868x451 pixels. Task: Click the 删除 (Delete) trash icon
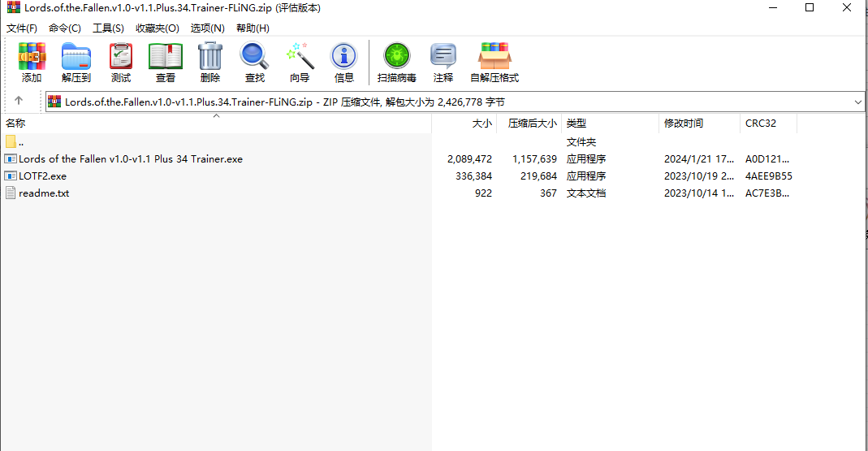(210, 58)
